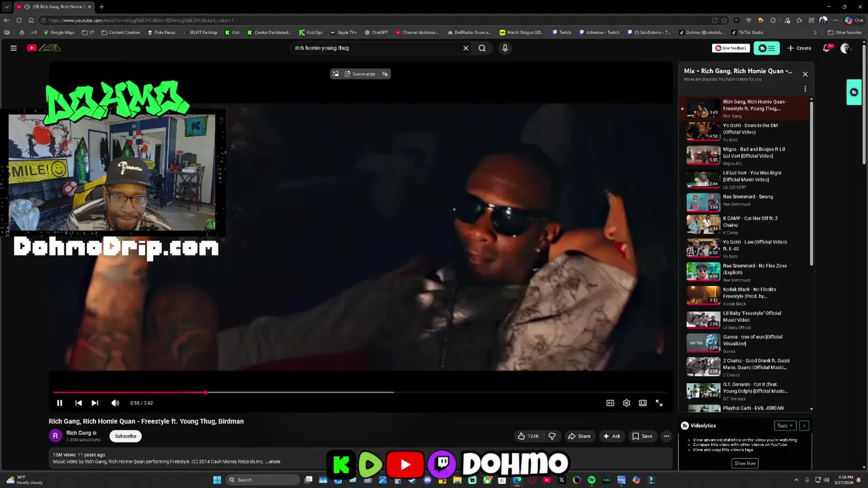This screenshot has height=488, width=868.
Task: Share the video
Action: point(579,436)
